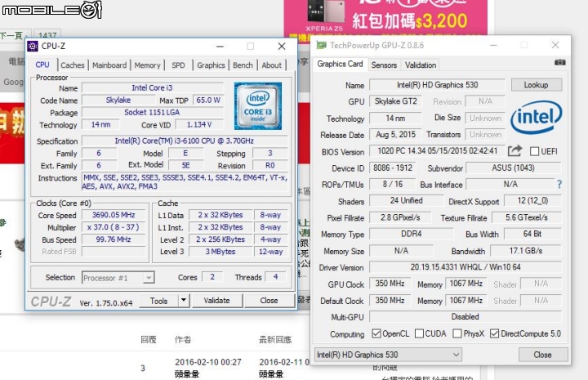Screen dimensions: 588x380
Task: Toggle the CUDA checkbox
Action: pos(419,333)
